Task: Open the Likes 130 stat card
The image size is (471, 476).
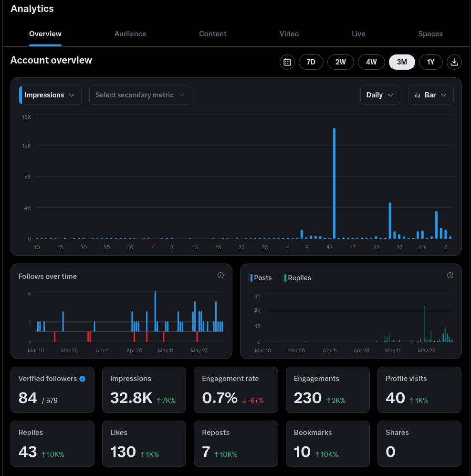Action: pos(144,444)
